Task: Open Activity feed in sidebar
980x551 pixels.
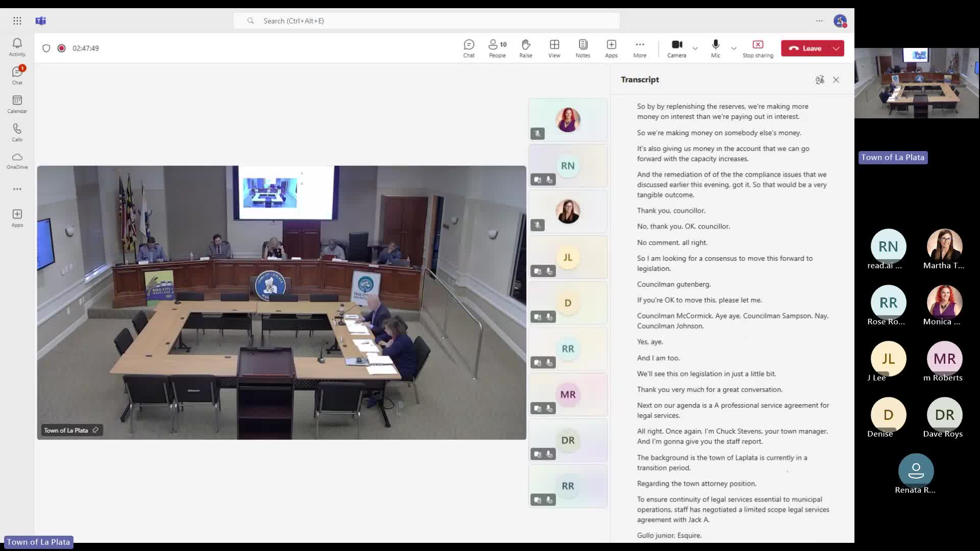Action: (17, 47)
